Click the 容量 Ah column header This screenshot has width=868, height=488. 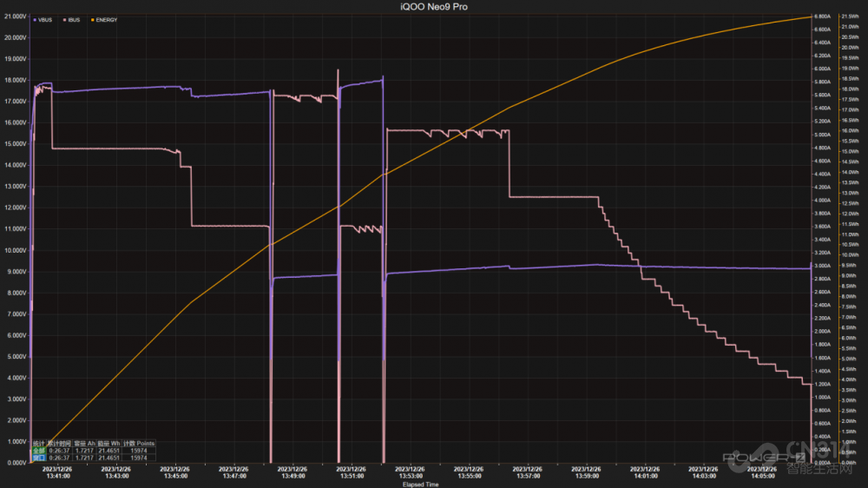(x=84, y=444)
